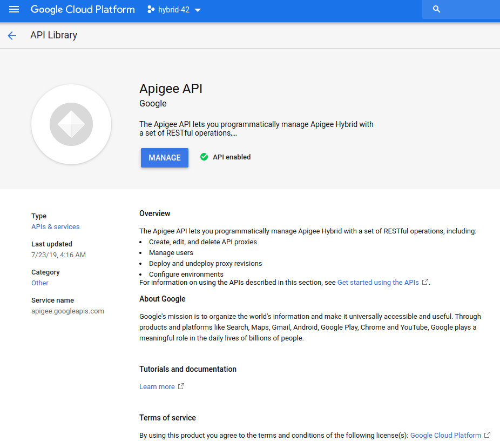Click the search magnifier icon

click(437, 10)
